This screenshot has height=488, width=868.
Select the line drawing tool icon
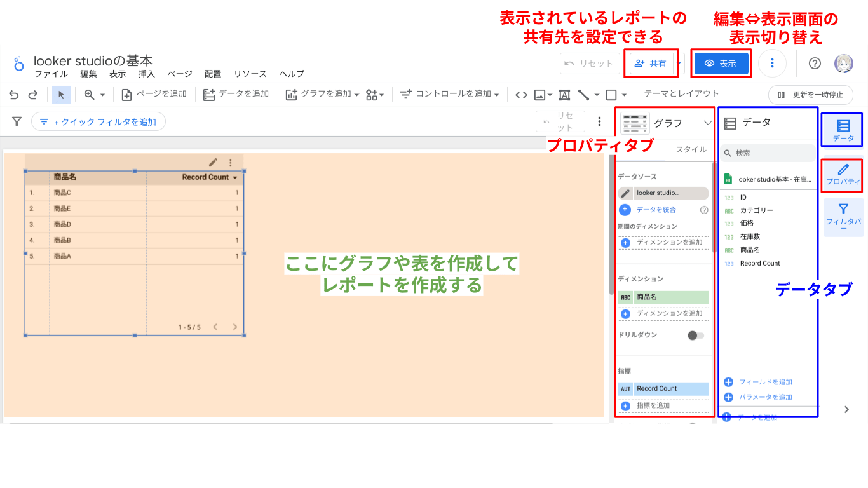(x=585, y=94)
